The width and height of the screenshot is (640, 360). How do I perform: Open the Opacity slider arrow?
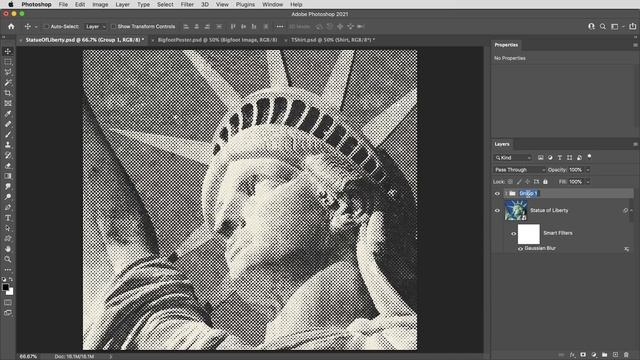coord(588,170)
